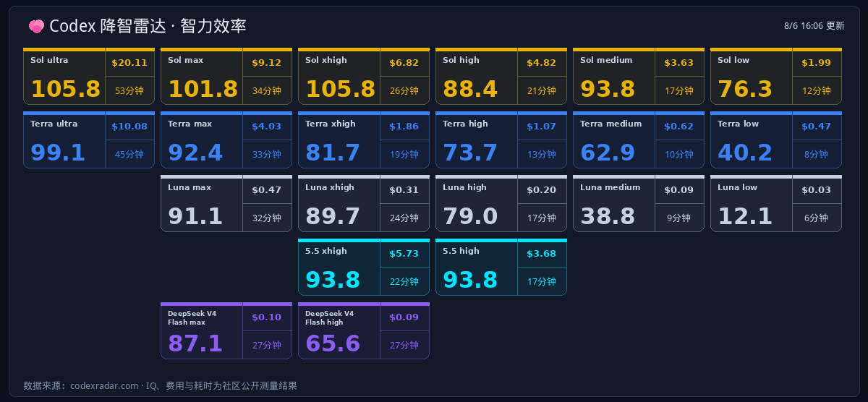The height and width of the screenshot is (402, 868).
Task: Select the 'Luna xhigh' card label
Action: pos(330,187)
